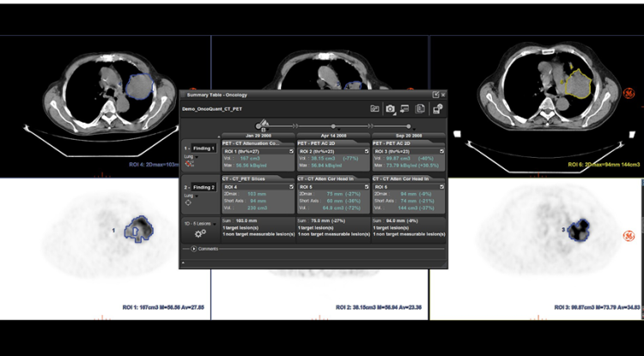Close the Summary Table - Oncology dialog
The width and height of the screenshot is (644, 356).
[443, 94]
